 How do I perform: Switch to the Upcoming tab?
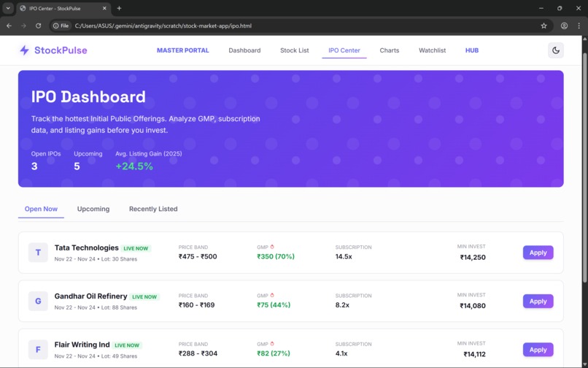coord(93,209)
